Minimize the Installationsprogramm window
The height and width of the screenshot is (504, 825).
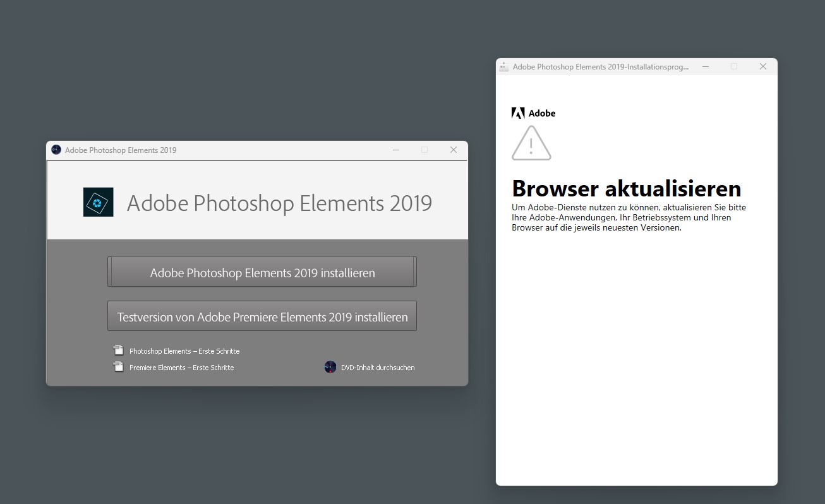(706, 66)
